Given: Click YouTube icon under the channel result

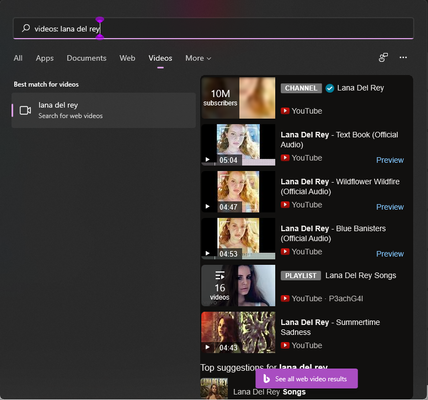Looking at the screenshot, I should coord(285,111).
